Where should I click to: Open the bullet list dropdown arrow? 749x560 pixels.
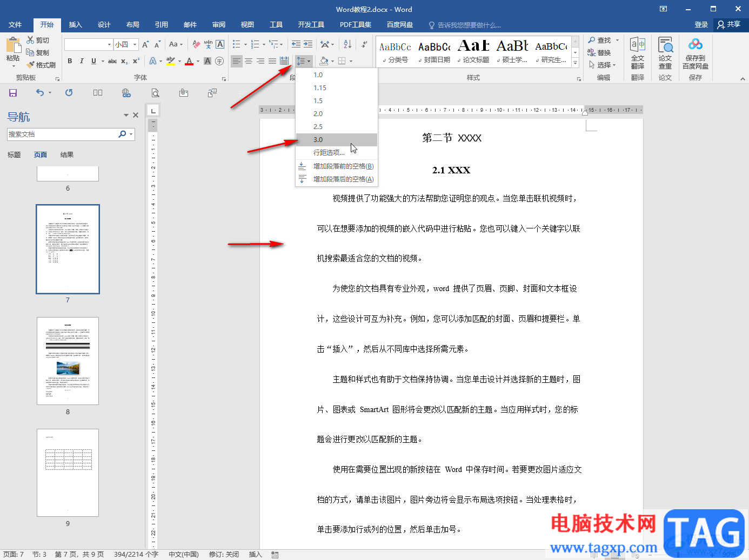245,44
